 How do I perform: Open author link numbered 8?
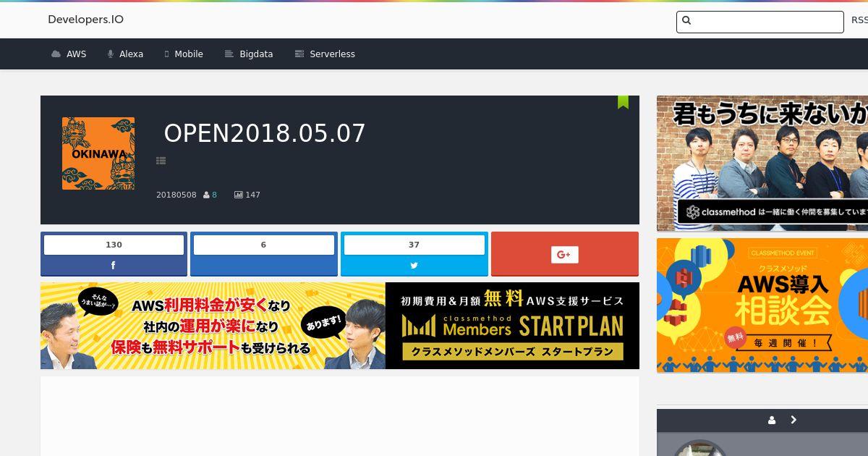tap(214, 195)
